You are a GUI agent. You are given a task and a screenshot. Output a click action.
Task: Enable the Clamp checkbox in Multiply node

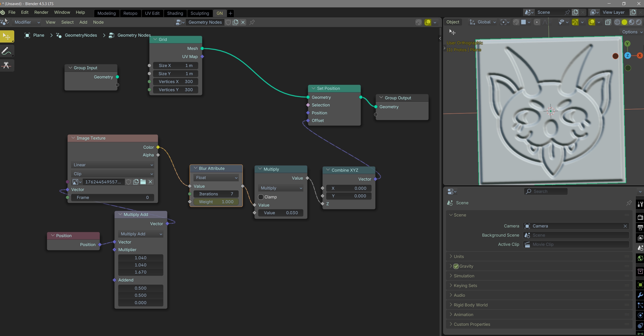261,197
